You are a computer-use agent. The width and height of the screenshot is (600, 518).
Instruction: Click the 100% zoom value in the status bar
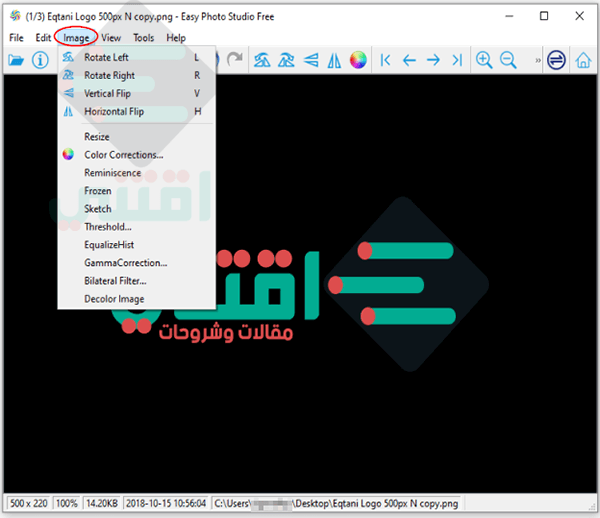pos(67,503)
